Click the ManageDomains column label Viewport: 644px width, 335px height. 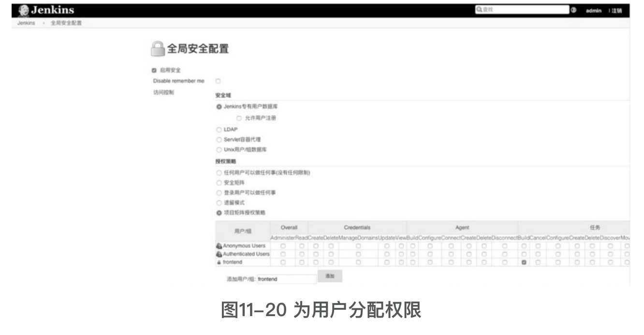tap(358, 238)
